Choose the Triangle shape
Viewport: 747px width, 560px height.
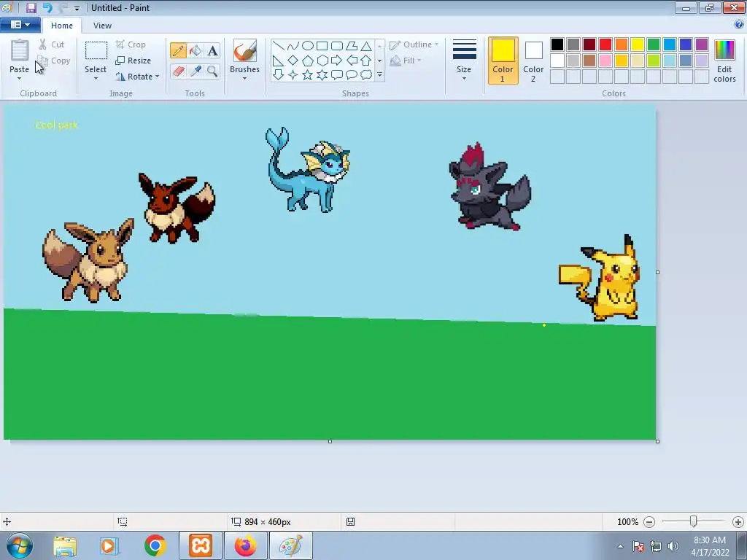coord(366,46)
